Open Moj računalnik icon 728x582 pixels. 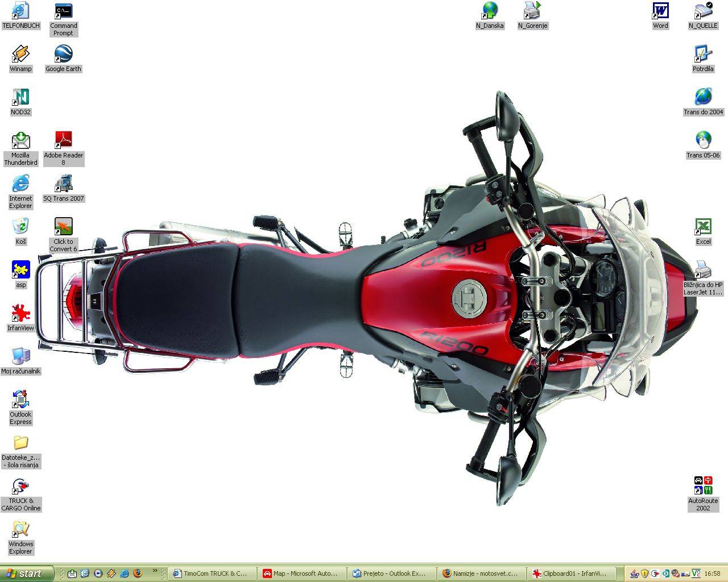(20, 361)
